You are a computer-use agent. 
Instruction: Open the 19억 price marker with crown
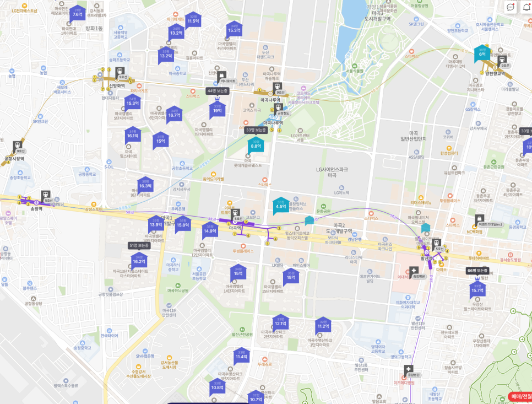click(217, 109)
